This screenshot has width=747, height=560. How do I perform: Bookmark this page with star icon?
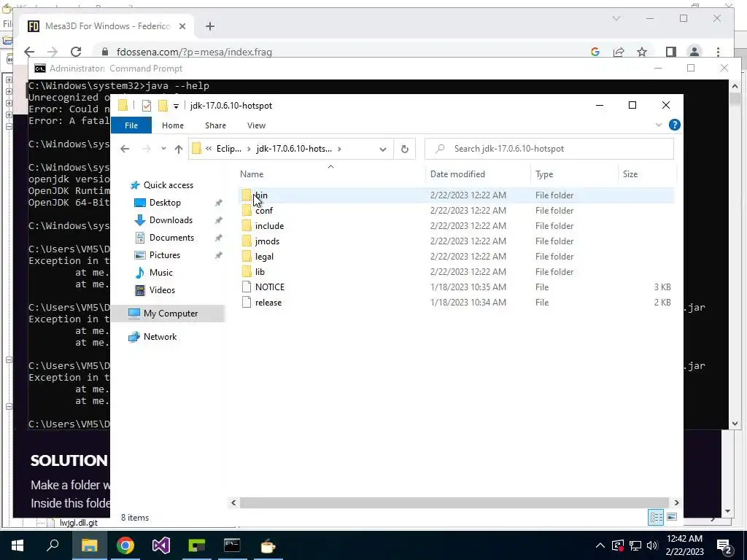642,52
